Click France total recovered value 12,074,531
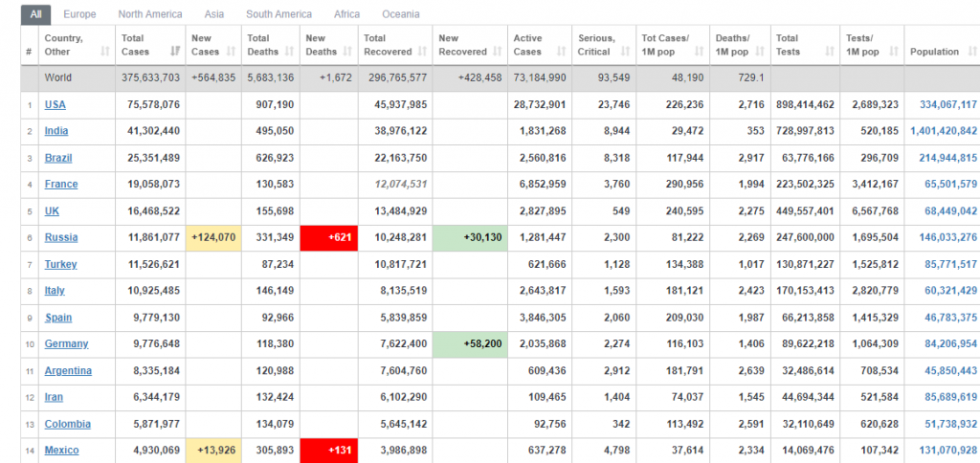Image resolution: width=980 pixels, height=463 pixels. 401,185
